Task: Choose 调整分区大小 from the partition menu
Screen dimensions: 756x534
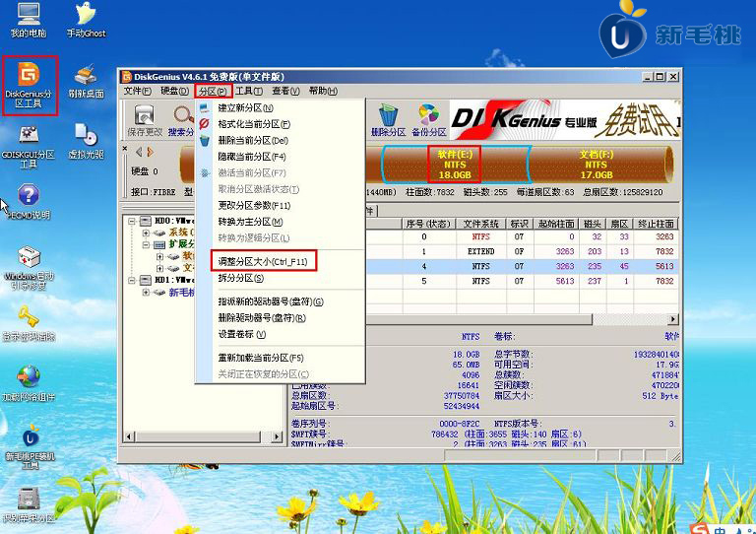Action: (x=261, y=260)
